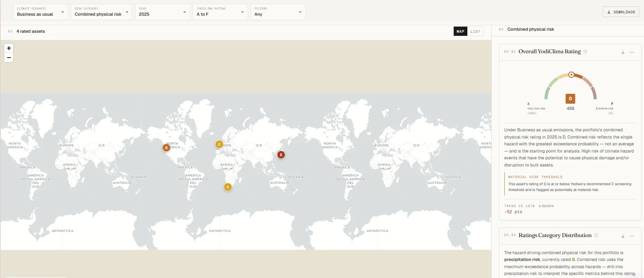Screen dimensions: 644x278
Task: Click the 'TREND VS 1970' label
Action: coord(519,206)
